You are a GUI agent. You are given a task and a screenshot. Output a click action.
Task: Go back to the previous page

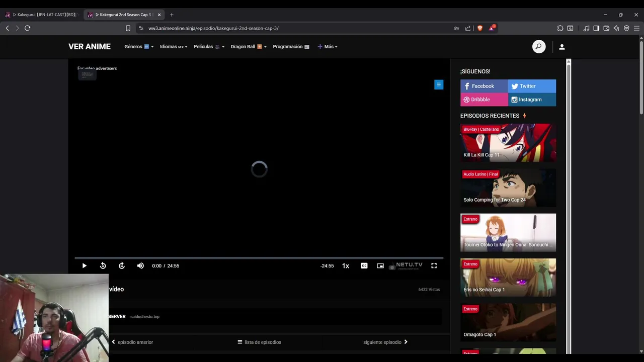[7, 28]
